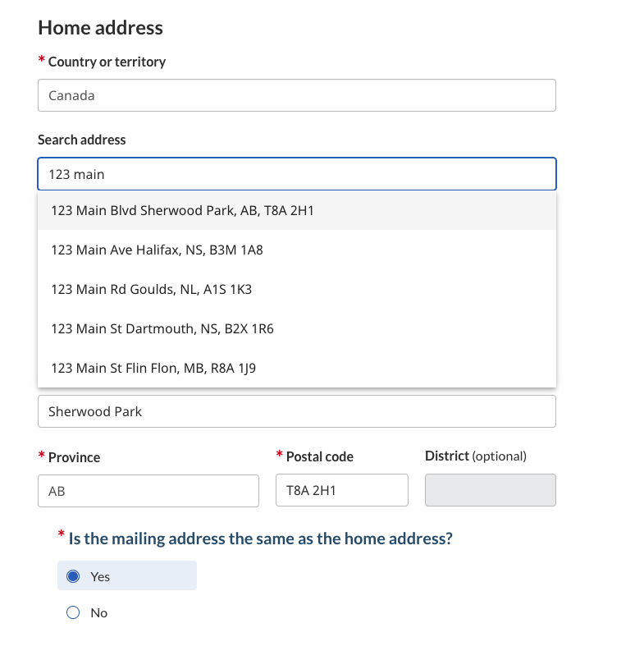Open the Province field showing AB
The height and width of the screenshot is (651, 644).
point(148,490)
